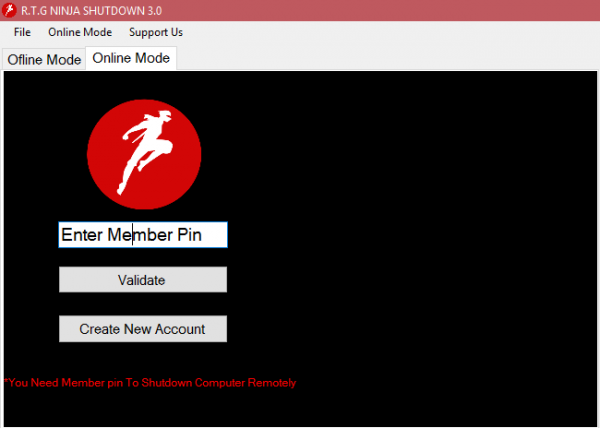Click the Validate button

[x=143, y=280]
